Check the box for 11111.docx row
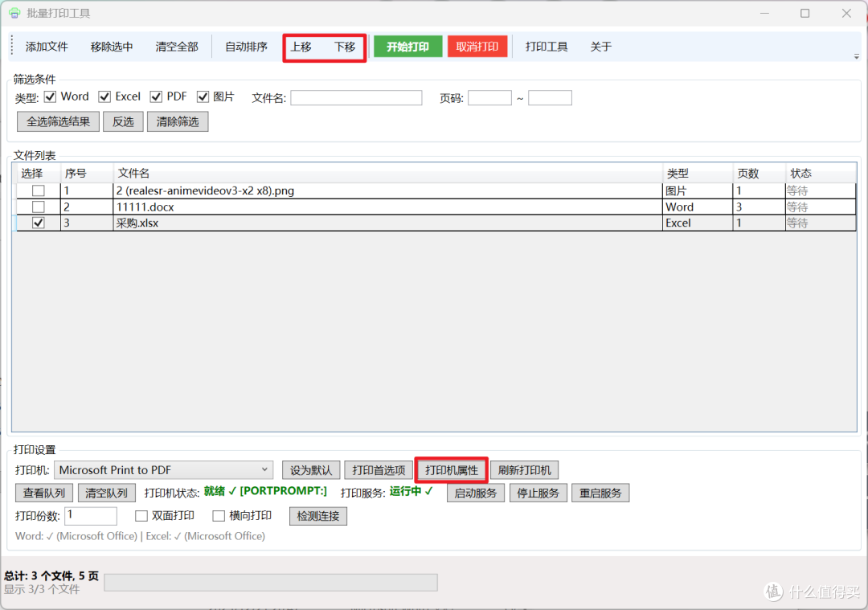The width and height of the screenshot is (868, 610). (39, 207)
